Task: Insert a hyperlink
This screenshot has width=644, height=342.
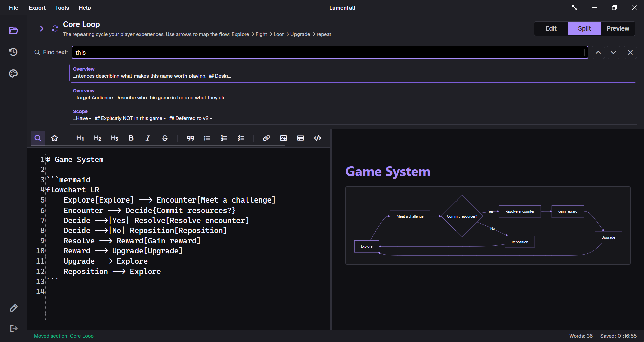Action: click(266, 138)
